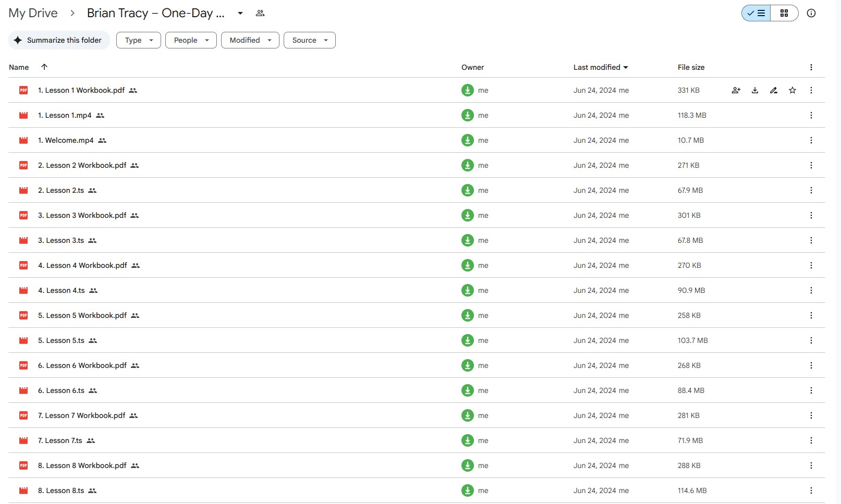The image size is (841, 504).
Task: Click Summarize this folder button
Action: tap(59, 40)
